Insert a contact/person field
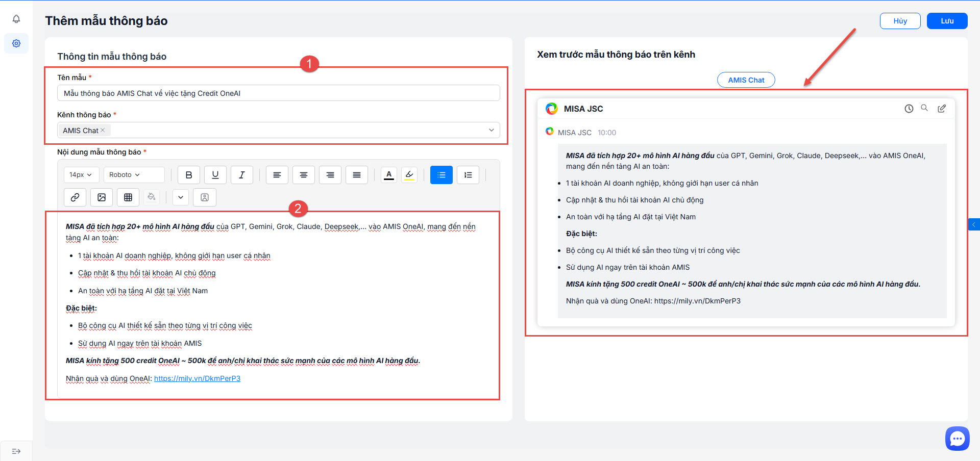The image size is (980, 461). [x=205, y=197]
